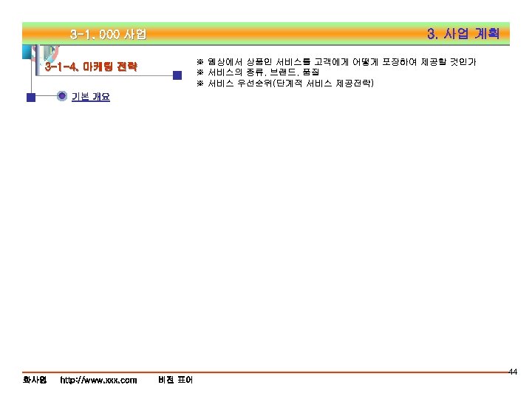The width and height of the screenshot is (532, 399).
Task: Select the first note line about 웹상에서 상품인 서비스
Action: point(336,62)
